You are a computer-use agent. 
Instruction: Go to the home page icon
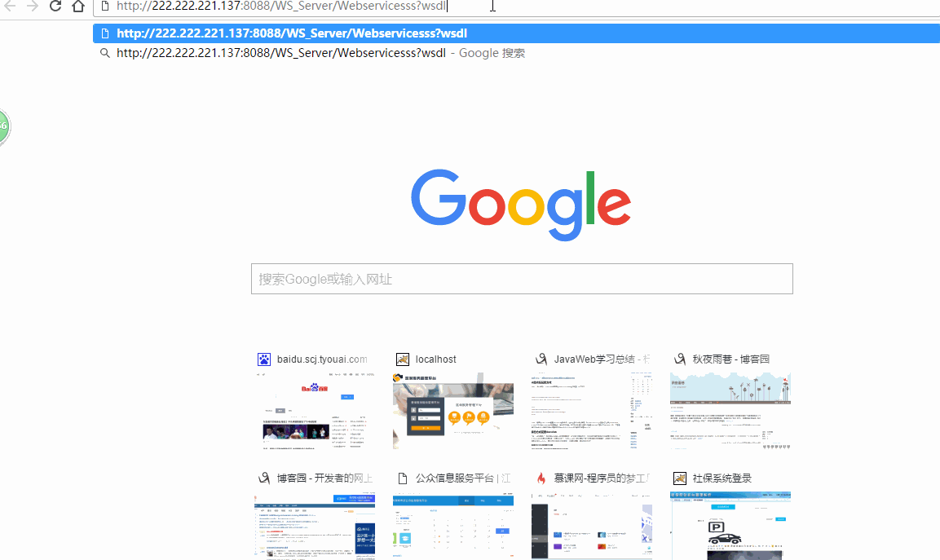click(78, 6)
